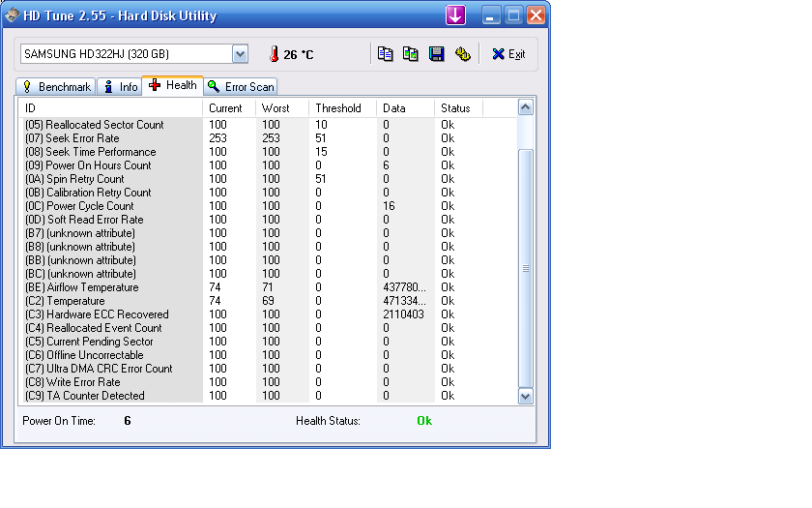Switch to the Benchmark tab
This screenshot has height=508, width=812.
pos(56,86)
